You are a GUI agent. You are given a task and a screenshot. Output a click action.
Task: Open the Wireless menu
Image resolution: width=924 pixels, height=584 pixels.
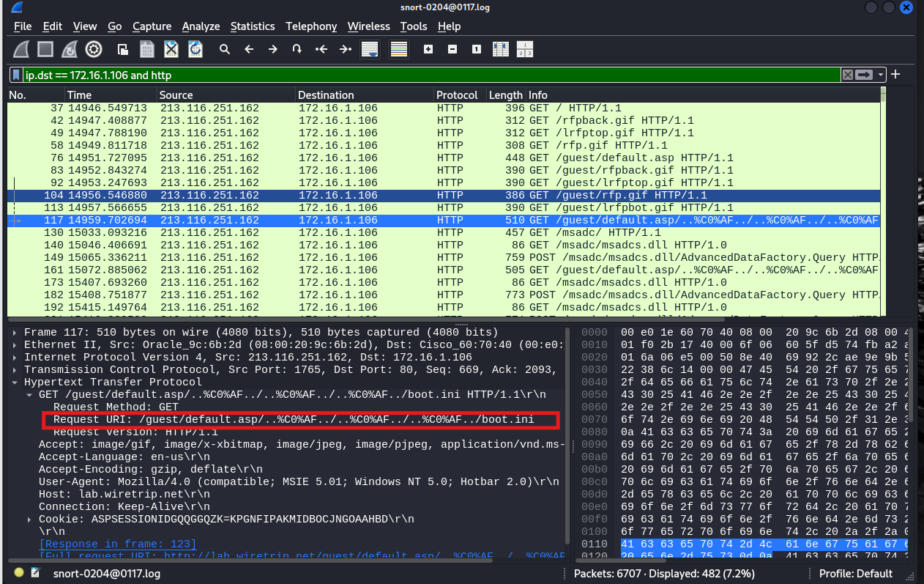tap(369, 26)
